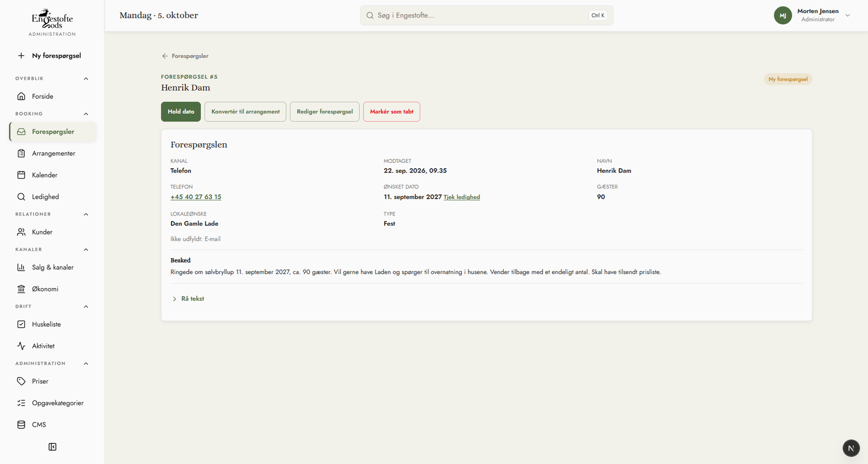
Task: Open Arrangementer via its clipboard icon
Action: tap(21, 153)
